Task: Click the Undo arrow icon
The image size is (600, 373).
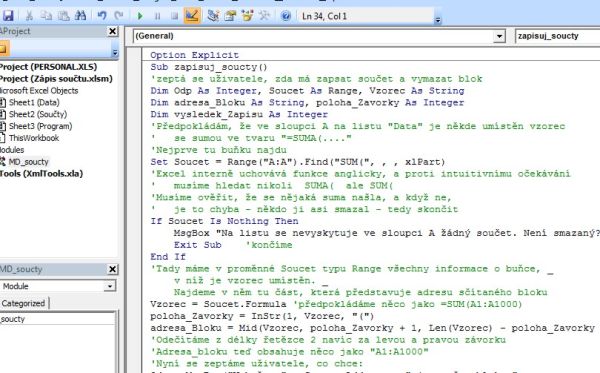Action: coord(102,16)
